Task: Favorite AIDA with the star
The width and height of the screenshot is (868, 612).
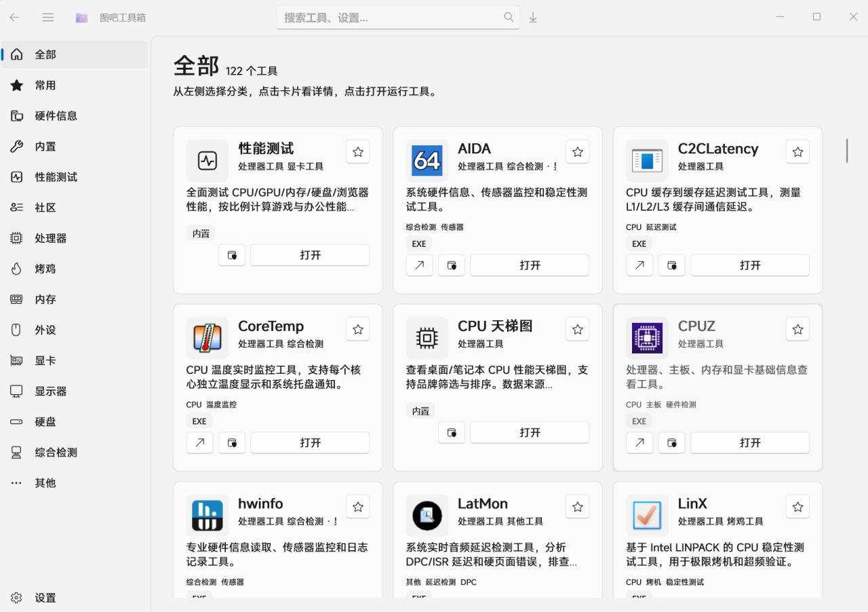Action: 578,152
